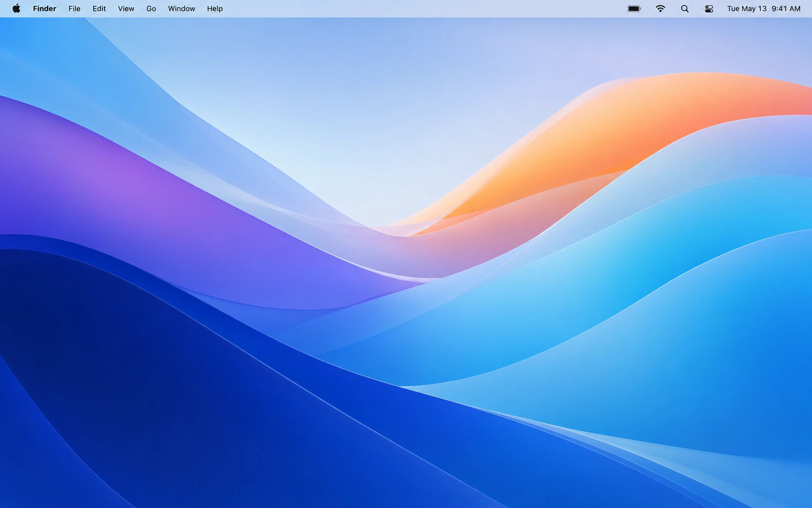This screenshot has width=812, height=508.
Task: Open the Apple menu
Action: (x=16, y=9)
